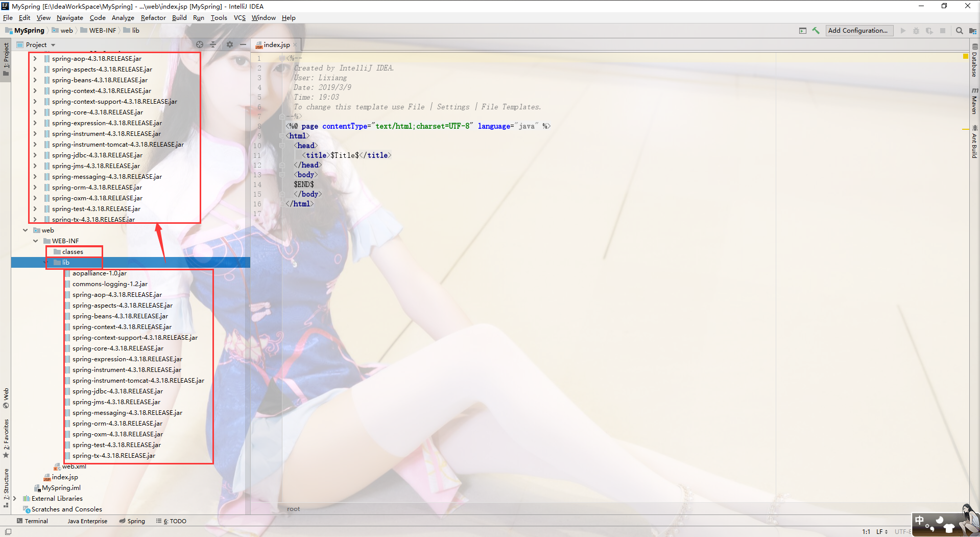Click the web.xml file icon
This screenshot has width=980, height=537.
point(57,466)
